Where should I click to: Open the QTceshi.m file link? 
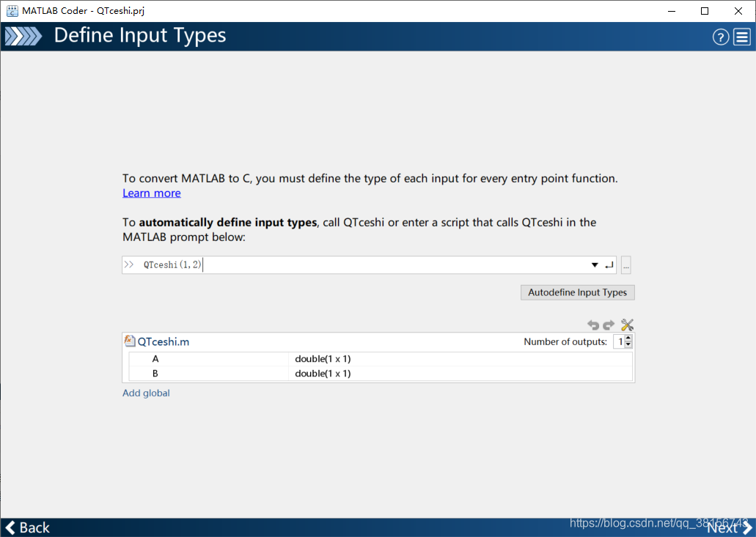[164, 341]
